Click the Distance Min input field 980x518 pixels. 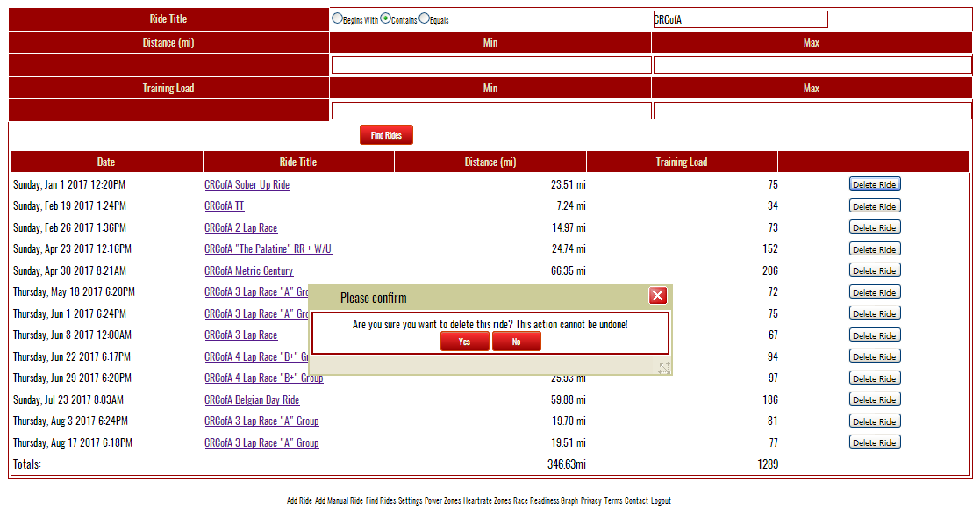click(490, 65)
